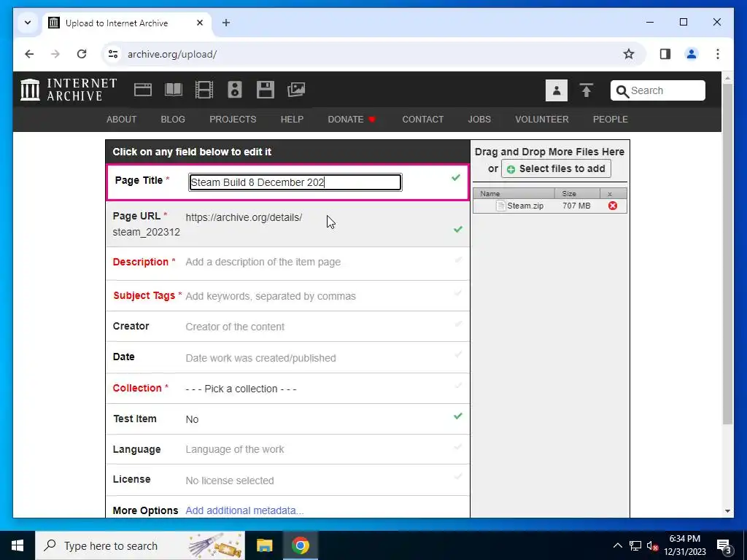Image resolution: width=747 pixels, height=560 pixels.
Task: Open the Images icon
Action: point(296,90)
